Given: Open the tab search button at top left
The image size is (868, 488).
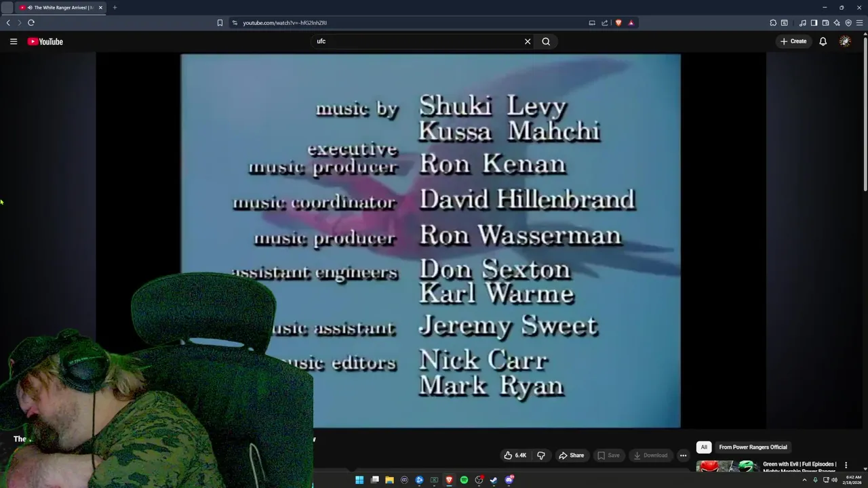Looking at the screenshot, I should coord(7,7).
